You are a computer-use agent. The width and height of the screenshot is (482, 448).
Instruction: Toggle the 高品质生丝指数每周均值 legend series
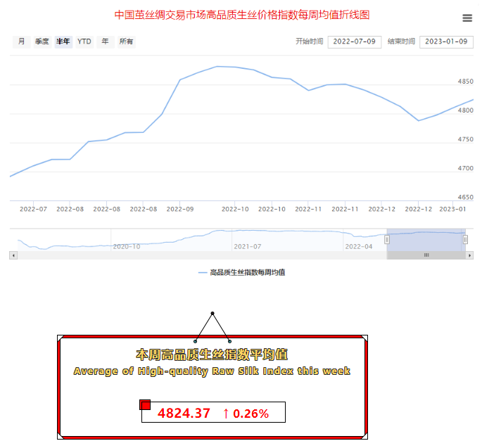point(241,272)
